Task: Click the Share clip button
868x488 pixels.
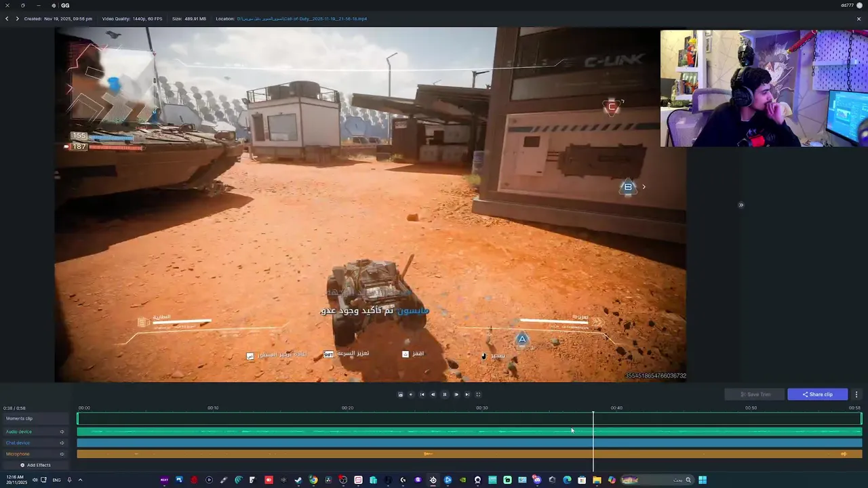Action: [817, 394]
